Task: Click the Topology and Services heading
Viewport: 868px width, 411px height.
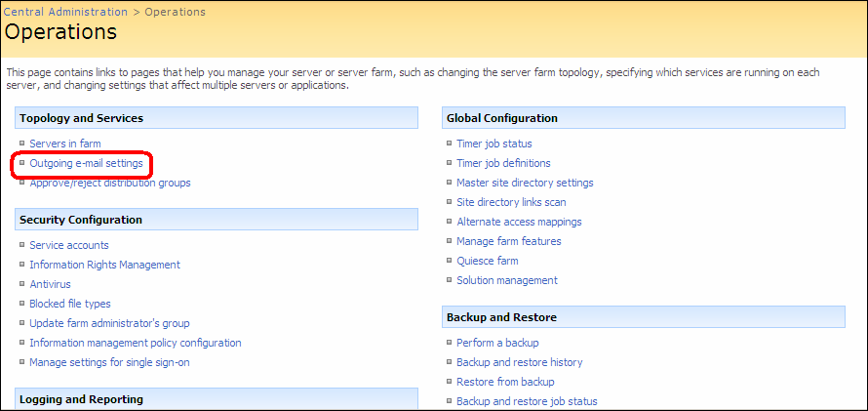Action: coord(81,118)
